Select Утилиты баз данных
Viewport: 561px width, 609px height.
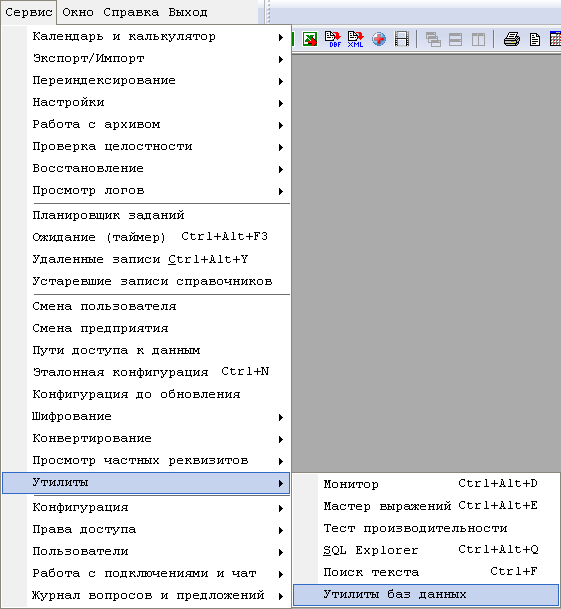(x=426, y=595)
